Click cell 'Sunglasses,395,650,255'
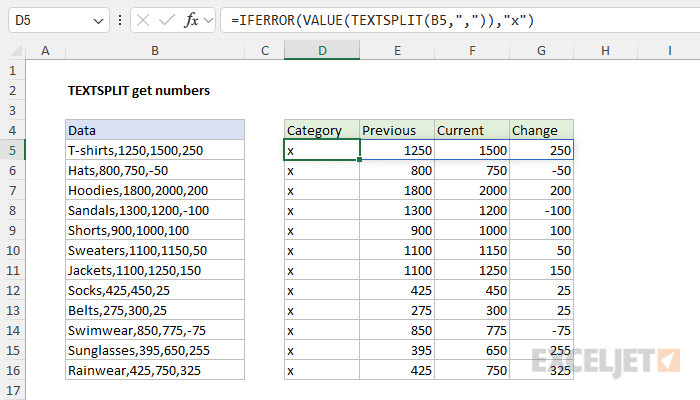 [x=155, y=350]
